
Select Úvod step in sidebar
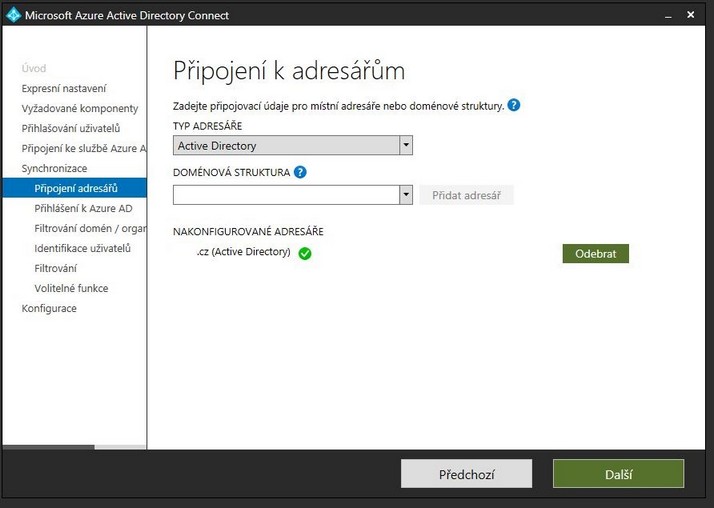(x=34, y=68)
